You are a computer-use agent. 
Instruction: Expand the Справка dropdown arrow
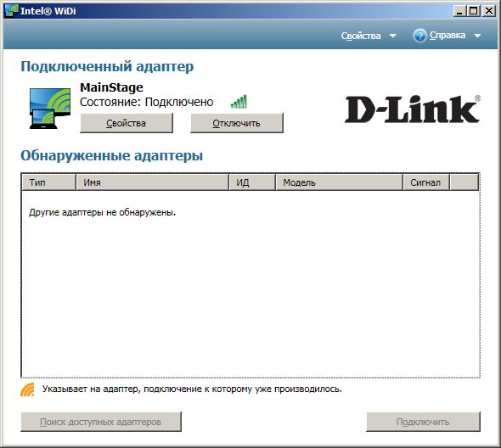coord(477,36)
